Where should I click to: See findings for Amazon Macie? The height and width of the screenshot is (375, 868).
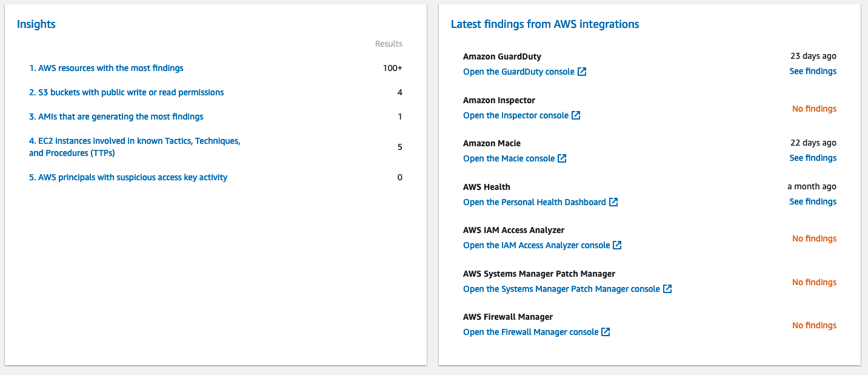pos(813,158)
